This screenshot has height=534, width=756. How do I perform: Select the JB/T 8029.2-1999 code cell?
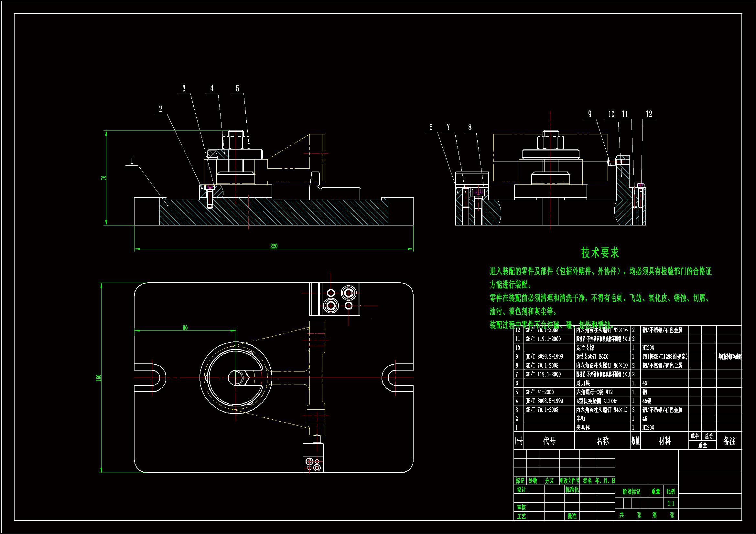pyautogui.click(x=544, y=356)
